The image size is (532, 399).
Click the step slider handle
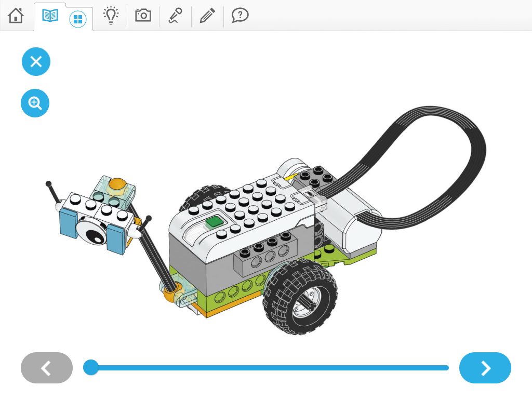click(91, 367)
